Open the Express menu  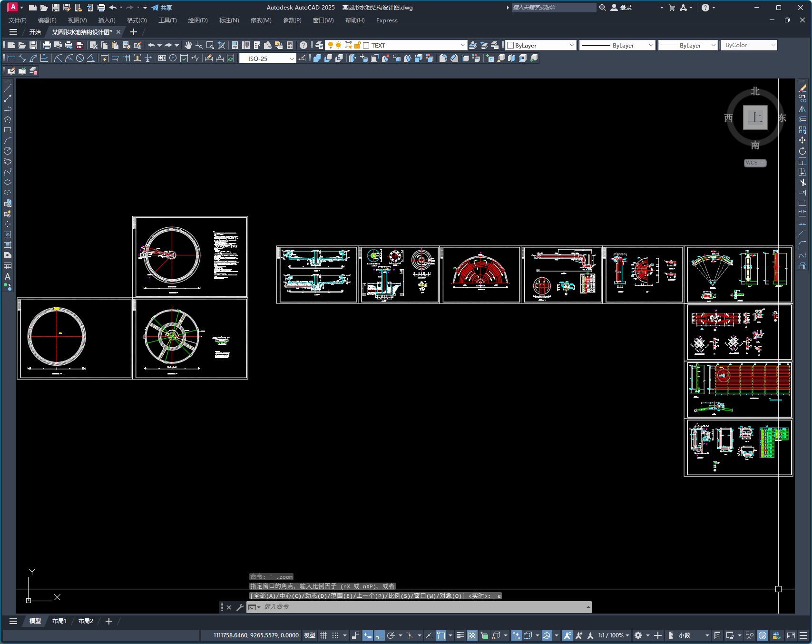[387, 20]
